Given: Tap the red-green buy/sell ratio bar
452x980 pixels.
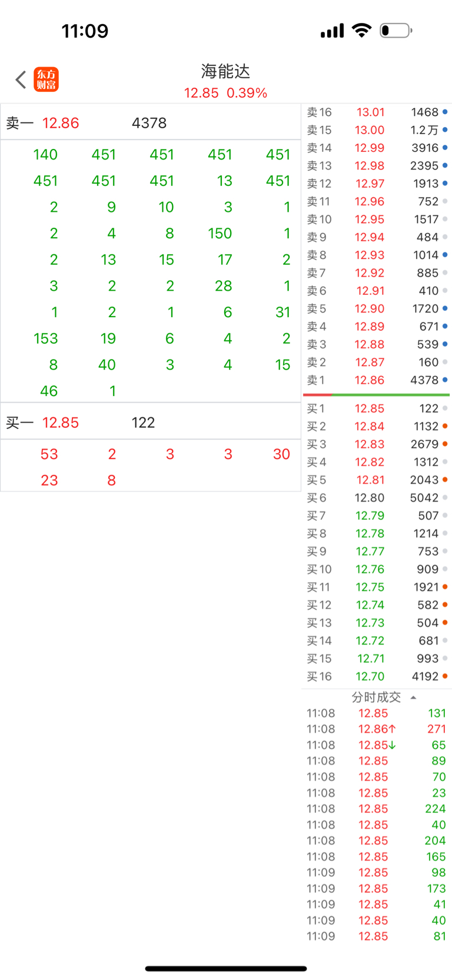Looking at the screenshot, I should 377,395.
